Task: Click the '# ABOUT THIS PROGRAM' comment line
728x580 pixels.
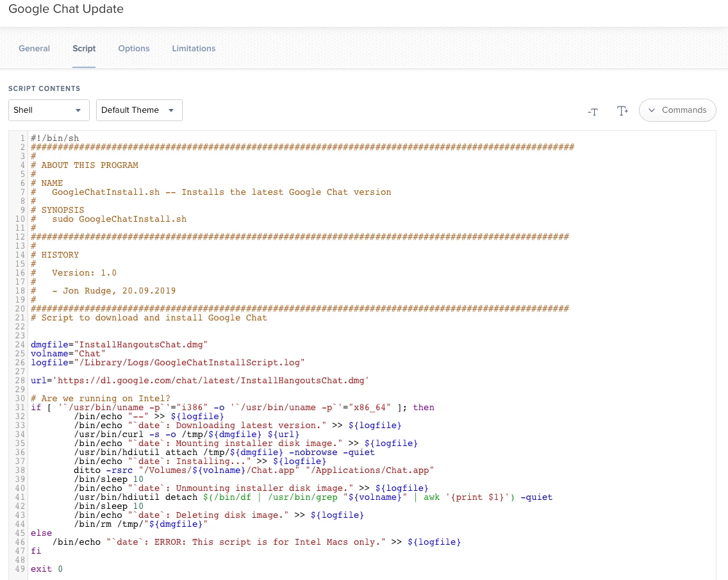Action: 85,165
